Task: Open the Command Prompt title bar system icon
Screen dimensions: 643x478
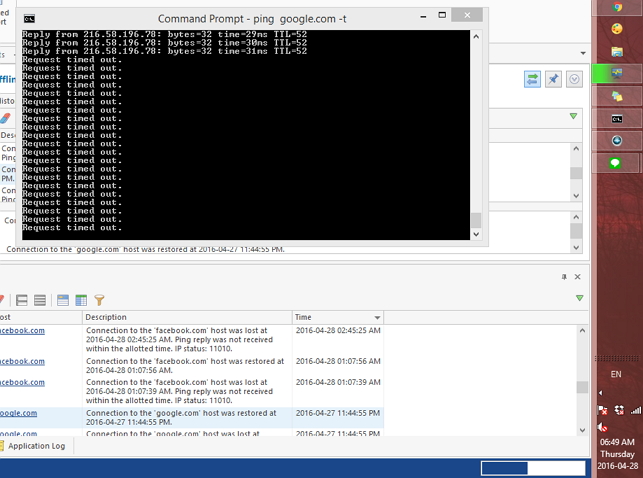Action: click(29, 18)
